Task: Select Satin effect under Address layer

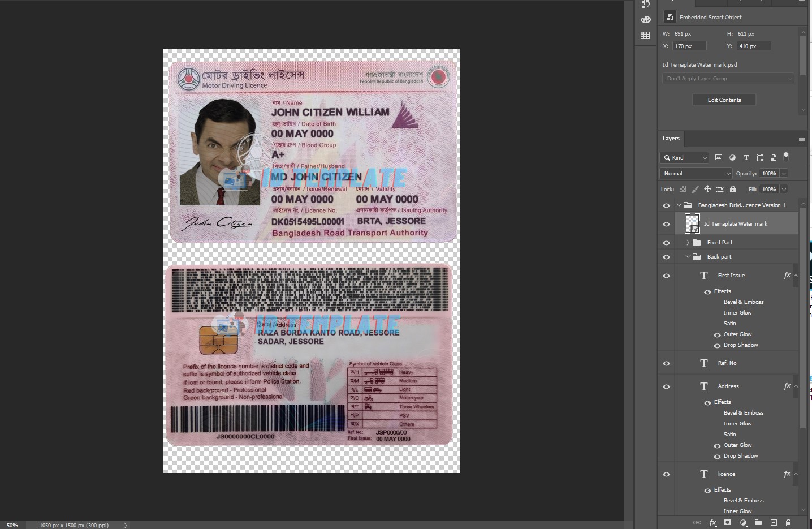Action: pyautogui.click(x=730, y=435)
